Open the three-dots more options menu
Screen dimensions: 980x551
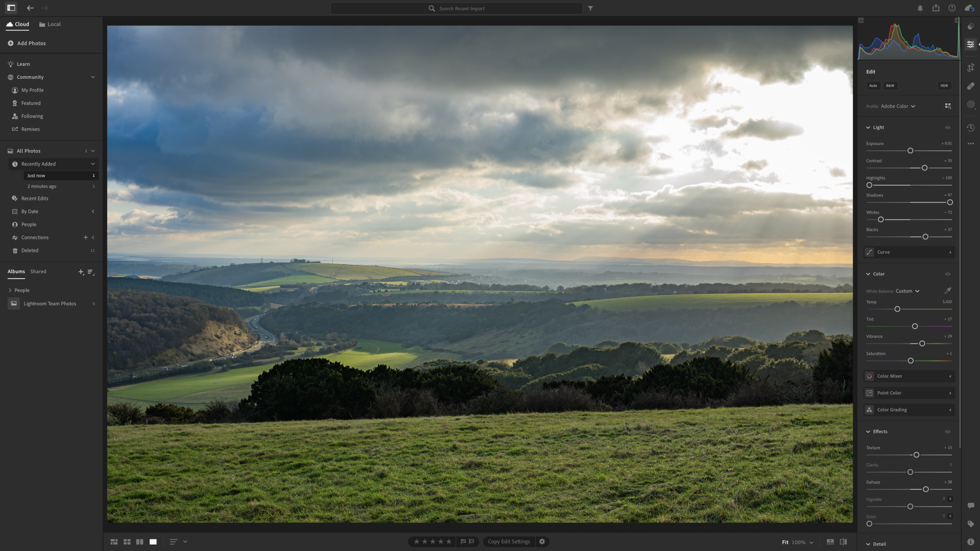(x=970, y=144)
